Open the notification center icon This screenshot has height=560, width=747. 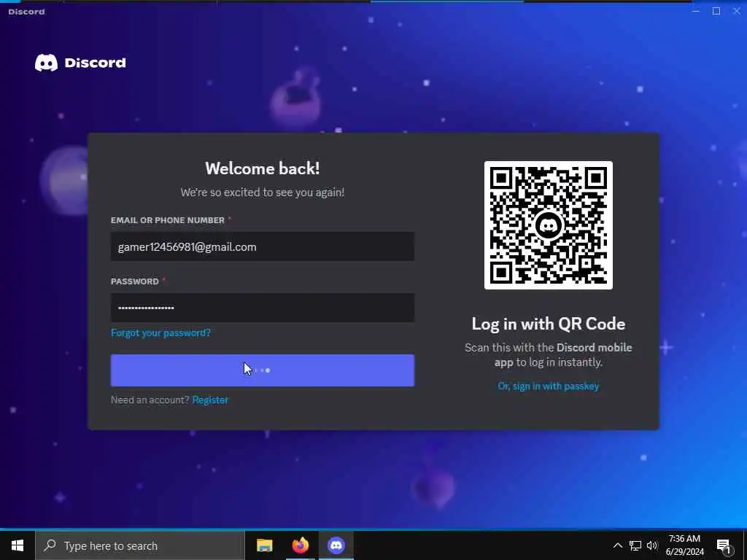coord(724,546)
